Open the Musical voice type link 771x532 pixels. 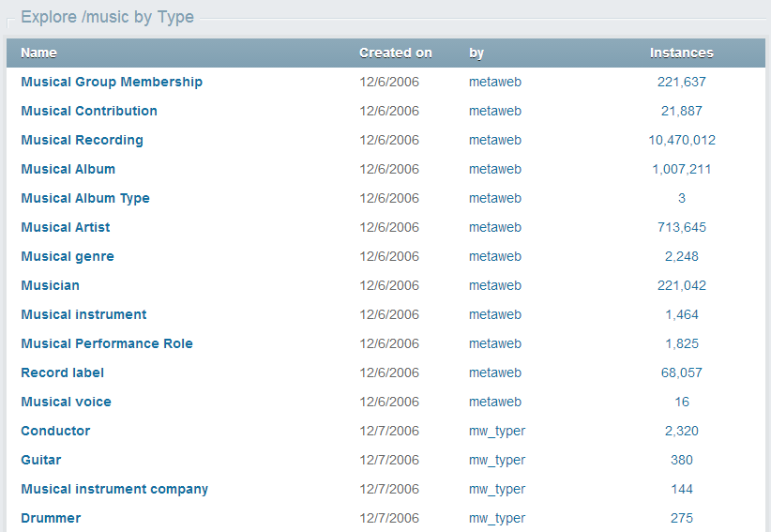tap(66, 402)
